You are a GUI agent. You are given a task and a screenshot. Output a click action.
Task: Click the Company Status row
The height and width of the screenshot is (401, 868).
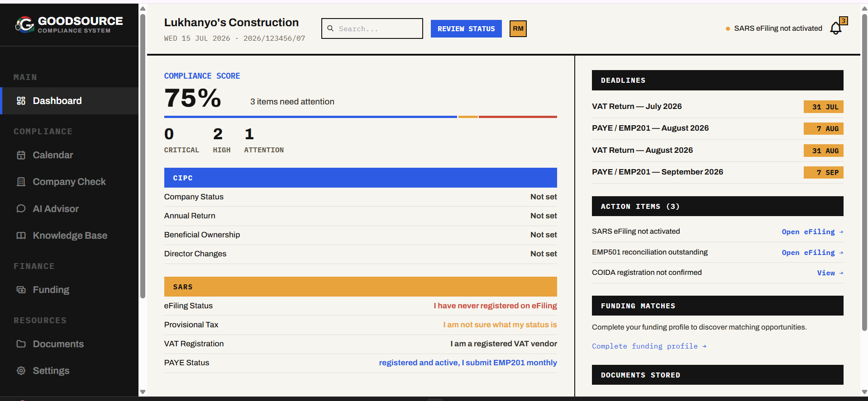[x=360, y=197]
